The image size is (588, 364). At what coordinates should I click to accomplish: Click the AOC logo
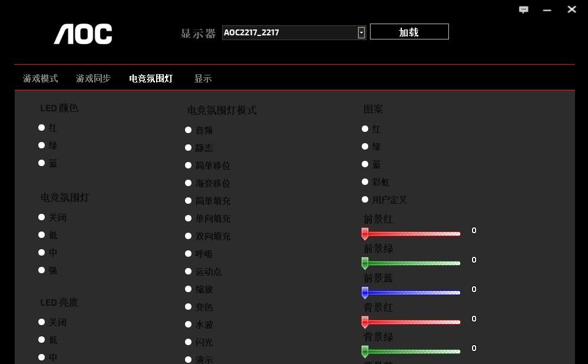point(82,34)
